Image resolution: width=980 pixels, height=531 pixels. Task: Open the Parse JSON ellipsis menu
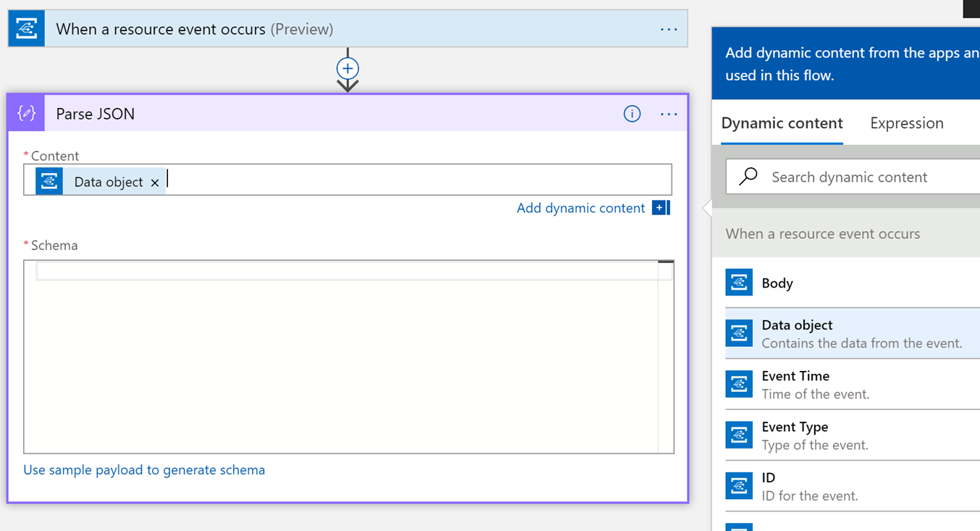point(669,114)
